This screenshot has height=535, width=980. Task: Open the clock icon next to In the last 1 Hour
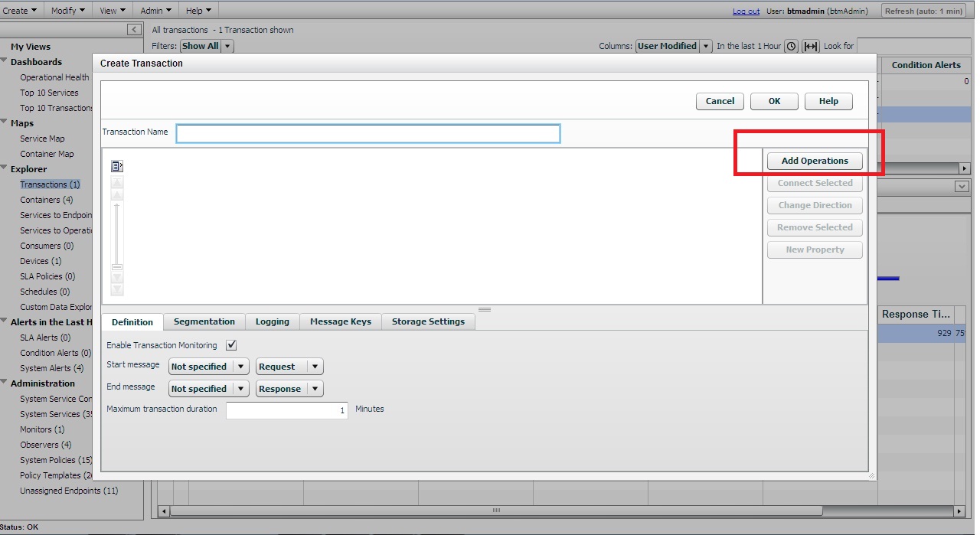791,46
